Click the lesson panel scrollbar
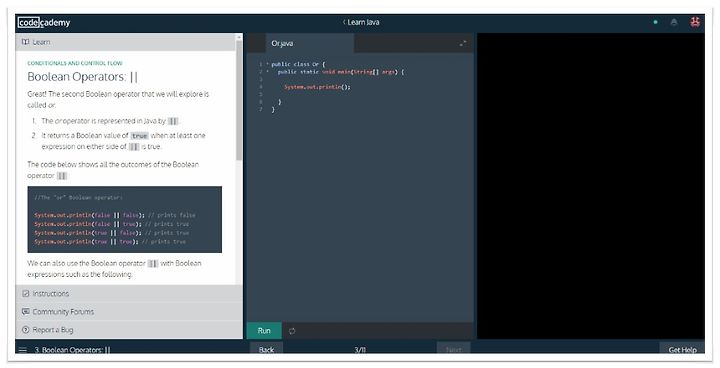The image size is (720, 368). pos(239,100)
